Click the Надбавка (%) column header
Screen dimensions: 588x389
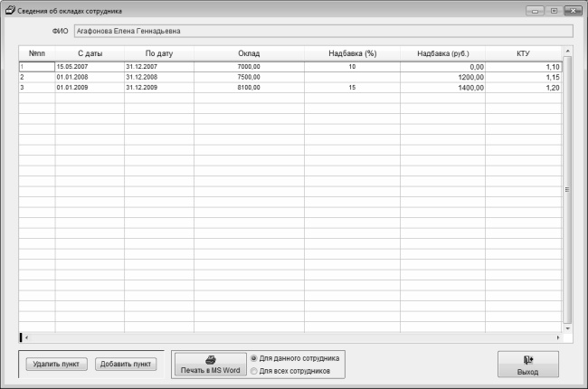point(352,53)
